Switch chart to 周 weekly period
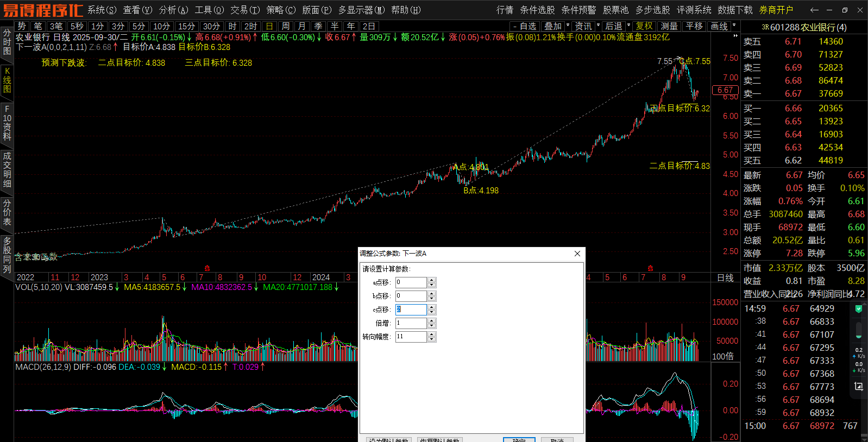The image size is (868, 442). (x=286, y=26)
